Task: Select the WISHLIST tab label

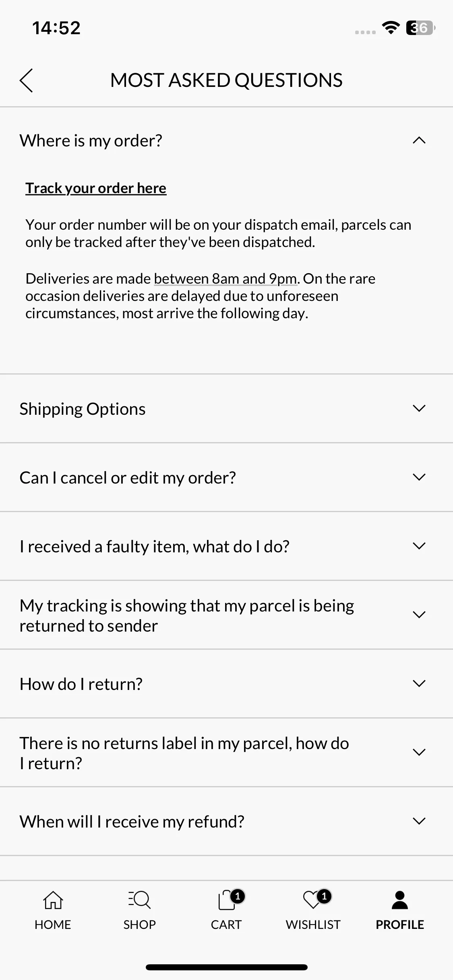Action: pos(313,924)
